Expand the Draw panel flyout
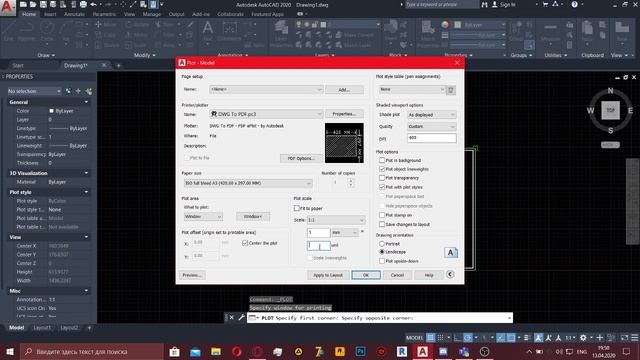Viewport: 640px width, 360px height. 46,55
